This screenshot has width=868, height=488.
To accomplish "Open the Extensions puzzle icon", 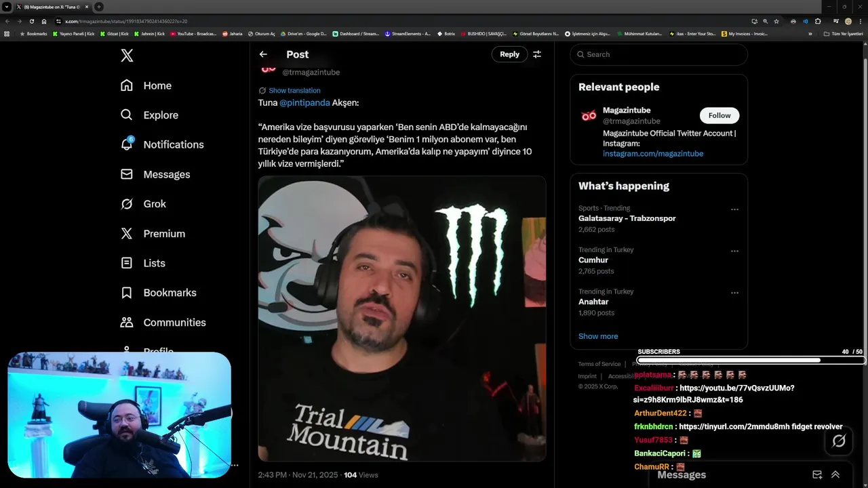I will pos(818,21).
